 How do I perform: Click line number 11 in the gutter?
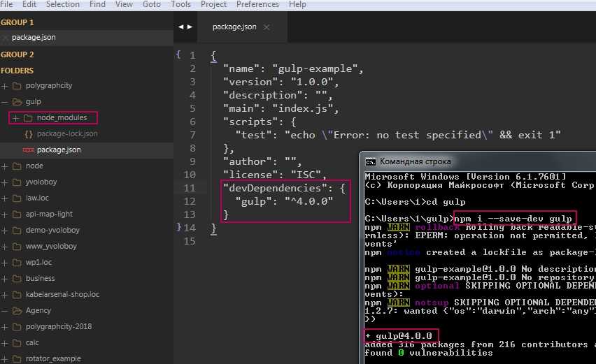[x=190, y=188]
